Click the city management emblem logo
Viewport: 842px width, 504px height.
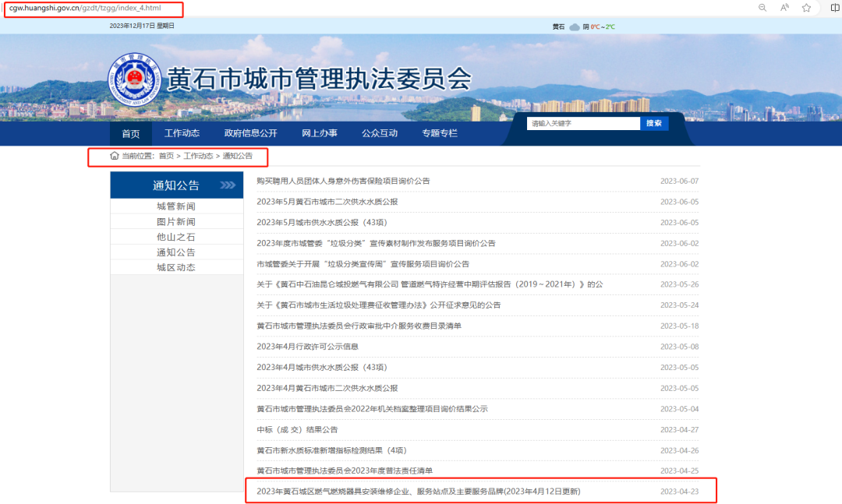click(x=134, y=81)
